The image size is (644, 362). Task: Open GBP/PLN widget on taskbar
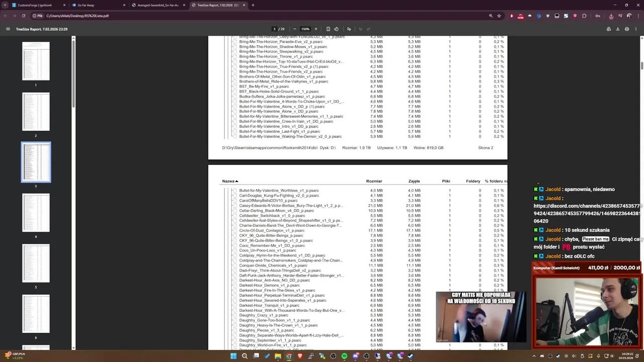pyautogui.click(x=15, y=355)
